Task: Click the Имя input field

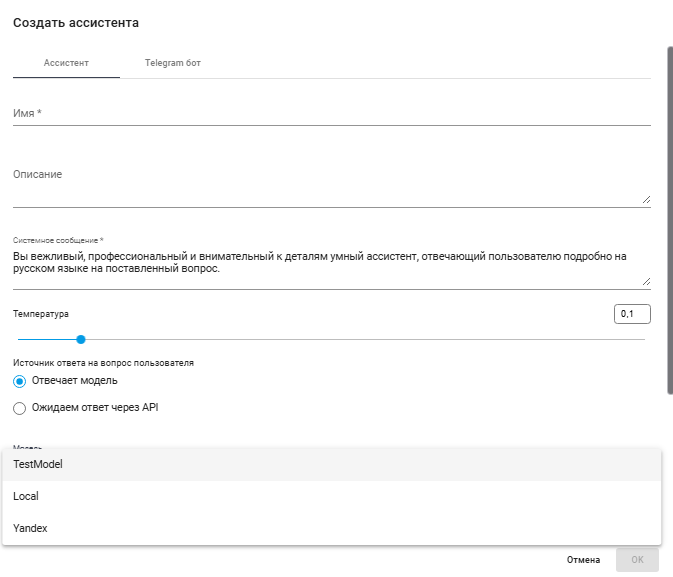Action: click(331, 114)
